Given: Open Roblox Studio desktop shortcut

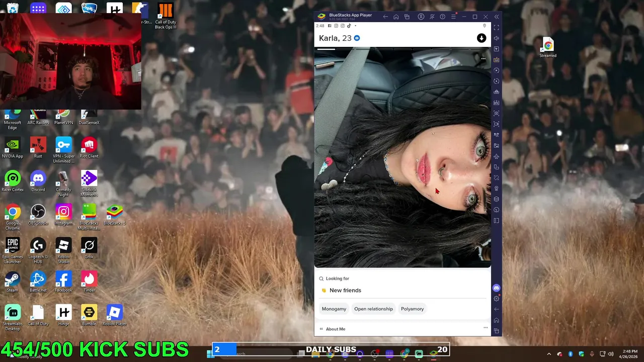Looking at the screenshot, I should 63,250.
